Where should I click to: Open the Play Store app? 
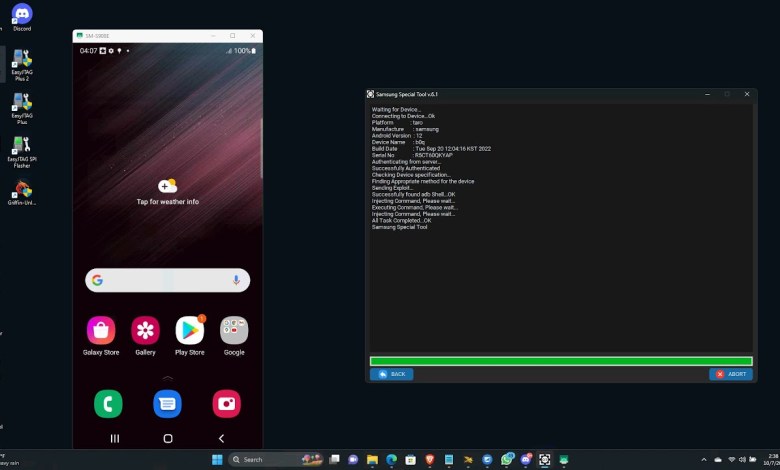(x=190, y=331)
